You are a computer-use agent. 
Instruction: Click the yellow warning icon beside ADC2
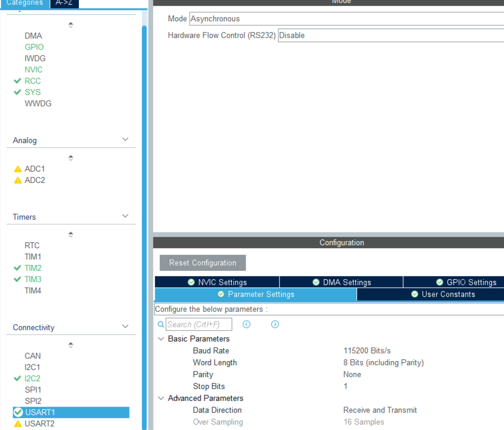point(18,181)
